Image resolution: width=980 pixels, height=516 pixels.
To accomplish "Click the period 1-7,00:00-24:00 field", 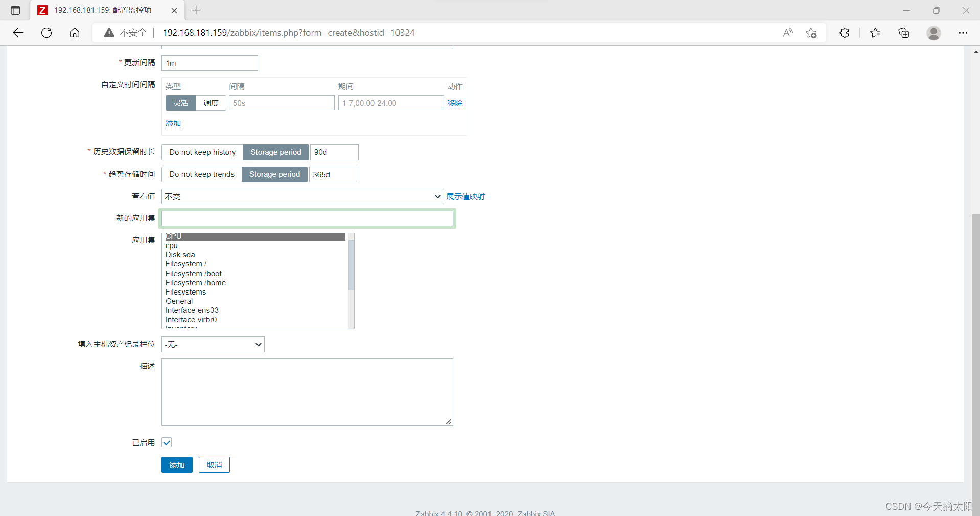I will [x=391, y=103].
